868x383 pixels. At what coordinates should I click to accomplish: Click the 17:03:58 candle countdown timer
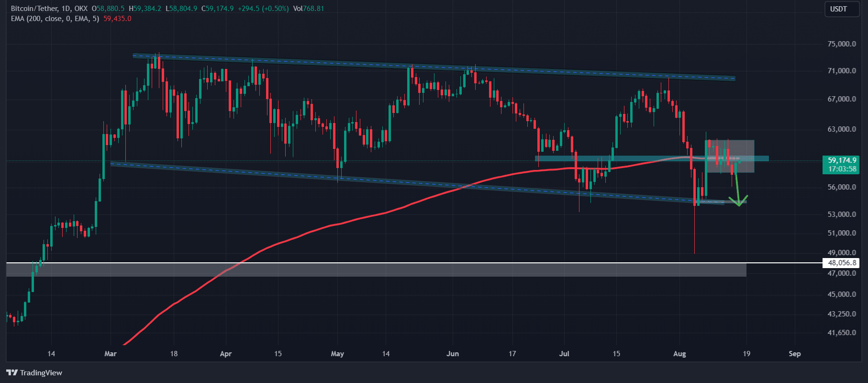(x=842, y=169)
